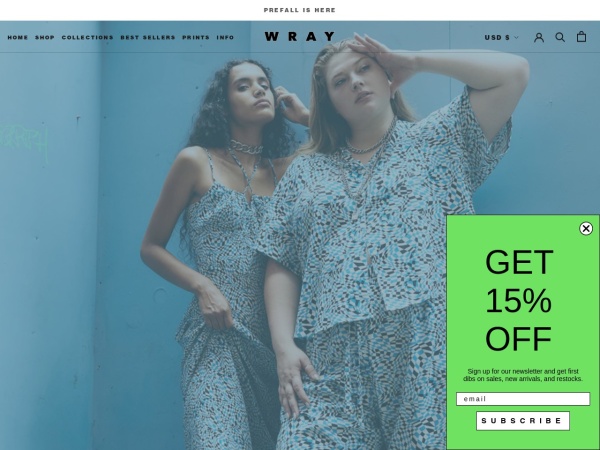600x450 pixels.
Task: Click the newsletter sign up description text
Action: pyautogui.click(x=523, y=375)
